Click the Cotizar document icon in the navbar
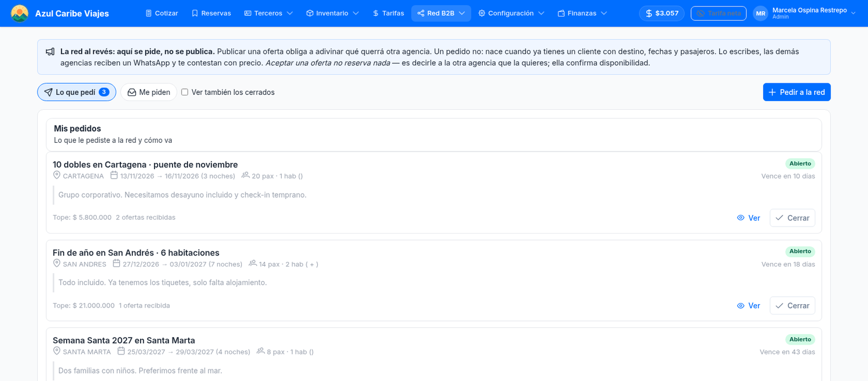The width and height of the screenshot is (868, 381). tap(149, 13)
